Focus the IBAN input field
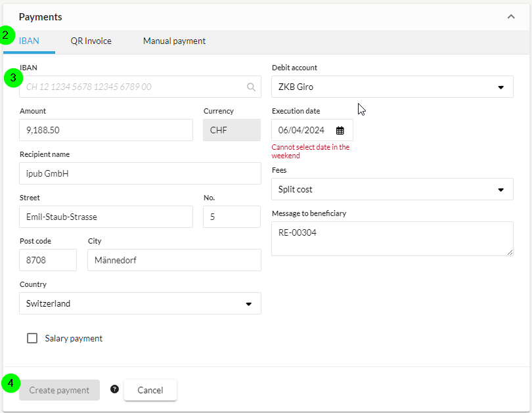532x413 pixels. 140,87
